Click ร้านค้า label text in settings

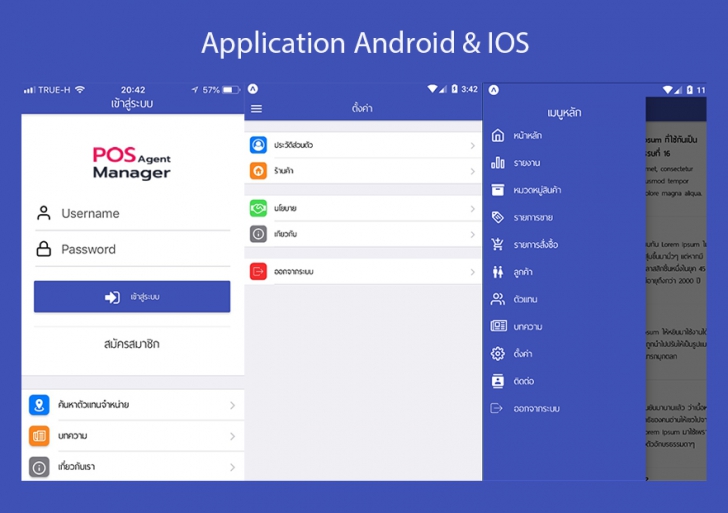click(x=284, y=171)
